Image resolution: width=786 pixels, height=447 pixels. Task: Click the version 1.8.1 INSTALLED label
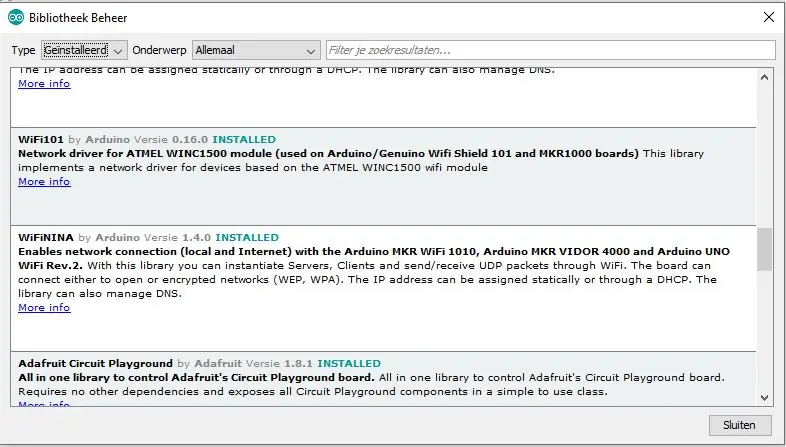[x=332, y=363]
